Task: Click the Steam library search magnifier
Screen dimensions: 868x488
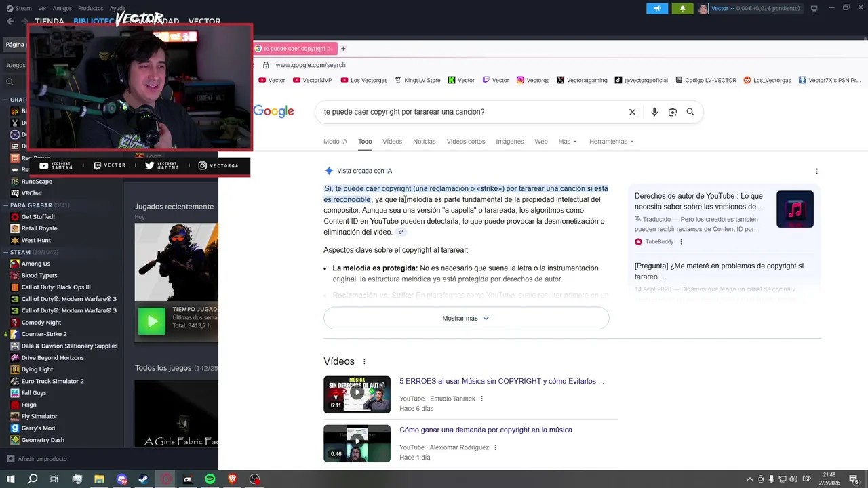Action: point(9,82)
